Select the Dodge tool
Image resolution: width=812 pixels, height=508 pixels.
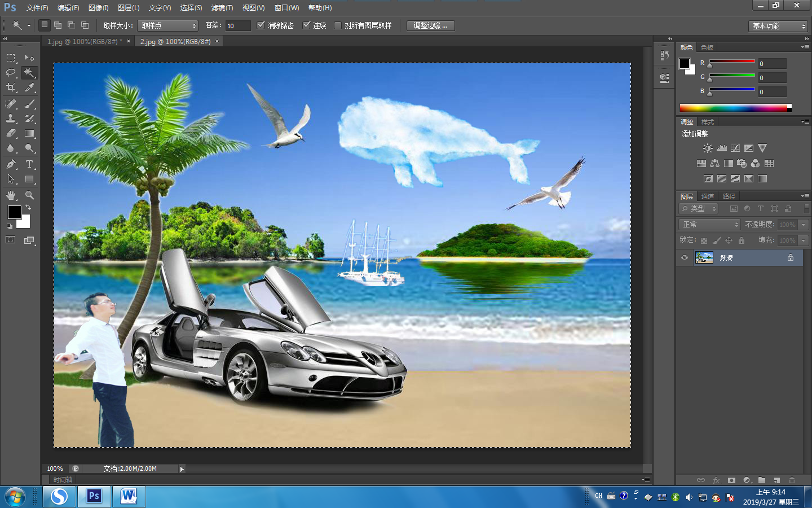point(29,148)
